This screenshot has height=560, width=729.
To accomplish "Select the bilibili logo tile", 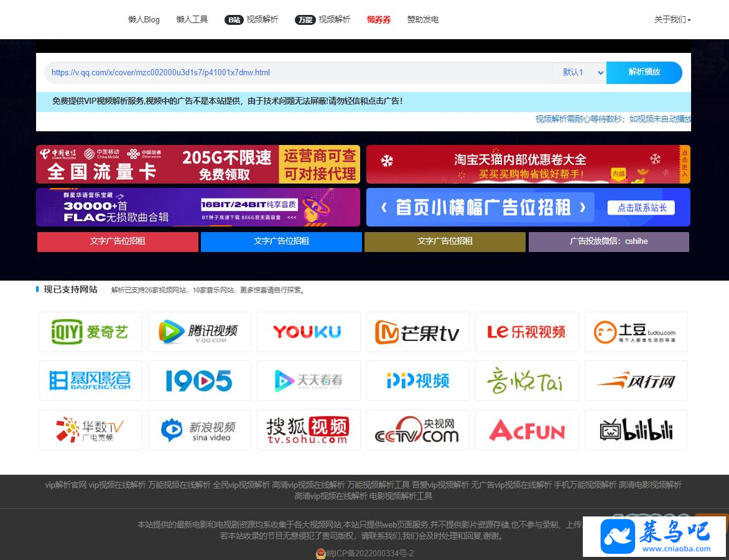I will tap(636, 429).
